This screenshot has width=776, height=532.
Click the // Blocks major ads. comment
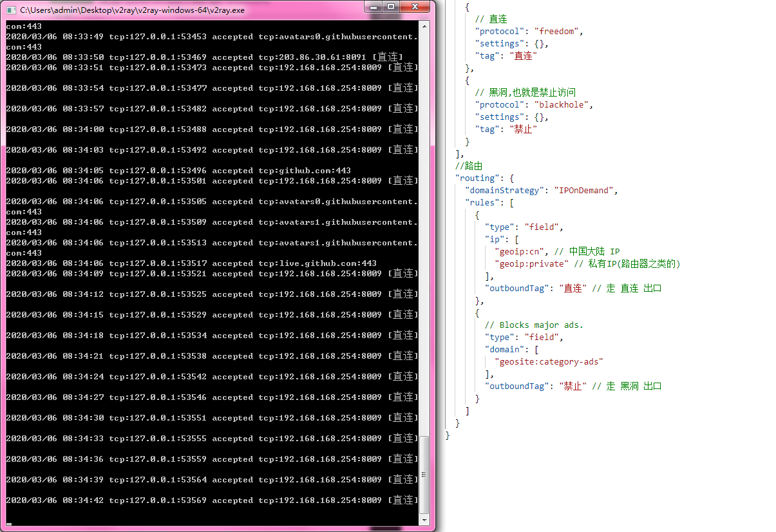[534, 325]
